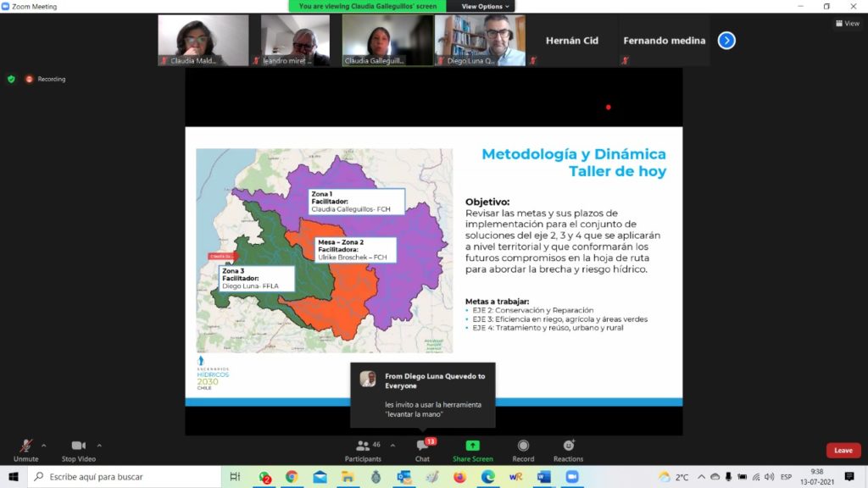Open Windows notification center icon
868x488 pixels.
[849, 477]
